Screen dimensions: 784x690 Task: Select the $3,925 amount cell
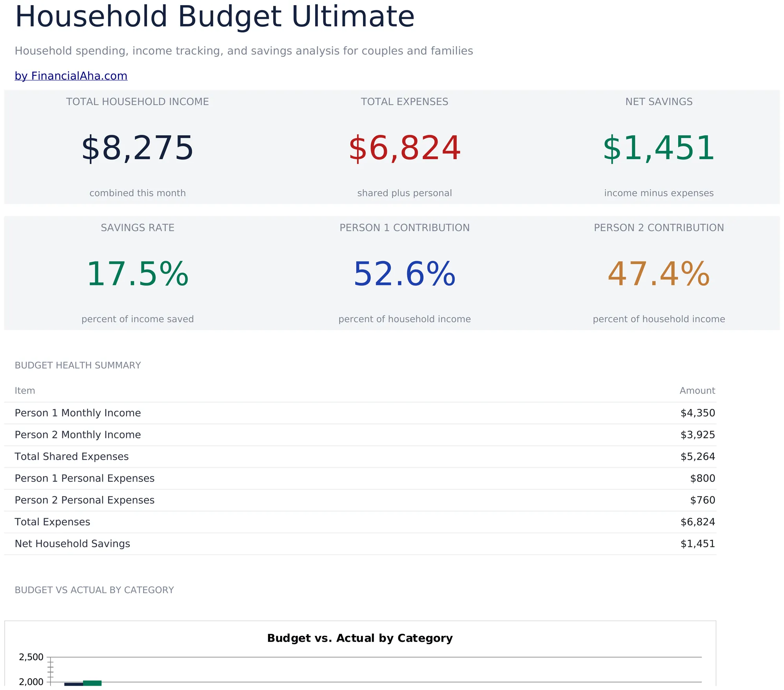coord(698,435)
